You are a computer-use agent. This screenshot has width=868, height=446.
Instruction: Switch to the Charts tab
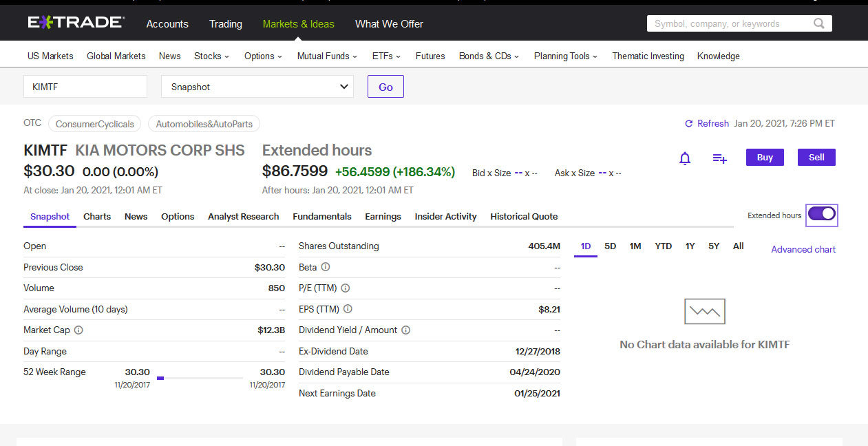tap(97, 216)
